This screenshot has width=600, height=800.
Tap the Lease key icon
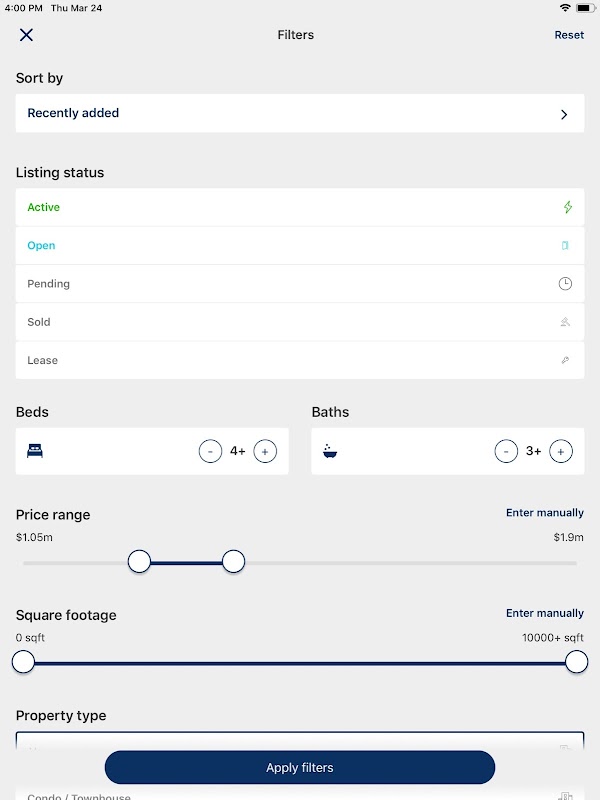tap(565, 360)
